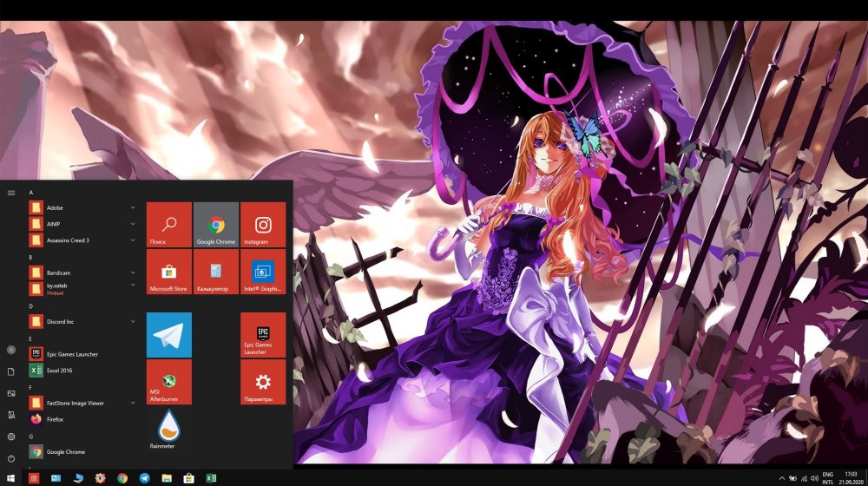Image resolution: width=868 pixels, height=486 pixels.
Task: Launch Instagram from the pinned tiles
Action: pos(262,225)
